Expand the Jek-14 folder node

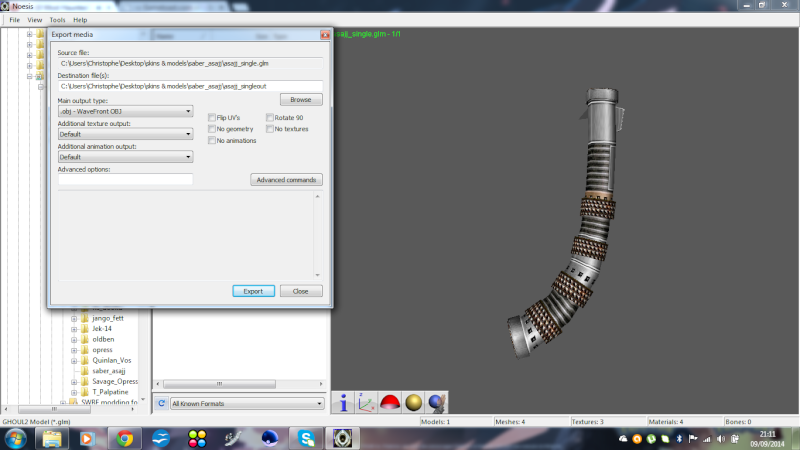coord(74,329)
